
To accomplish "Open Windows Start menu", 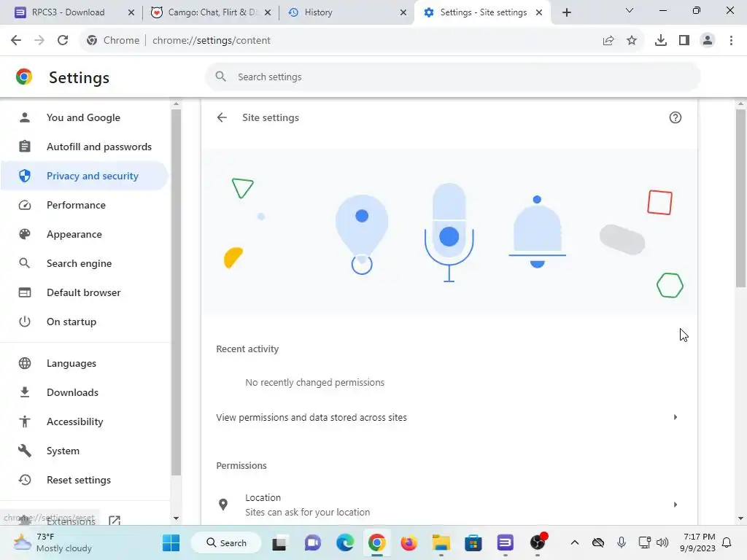I will 171,542.
